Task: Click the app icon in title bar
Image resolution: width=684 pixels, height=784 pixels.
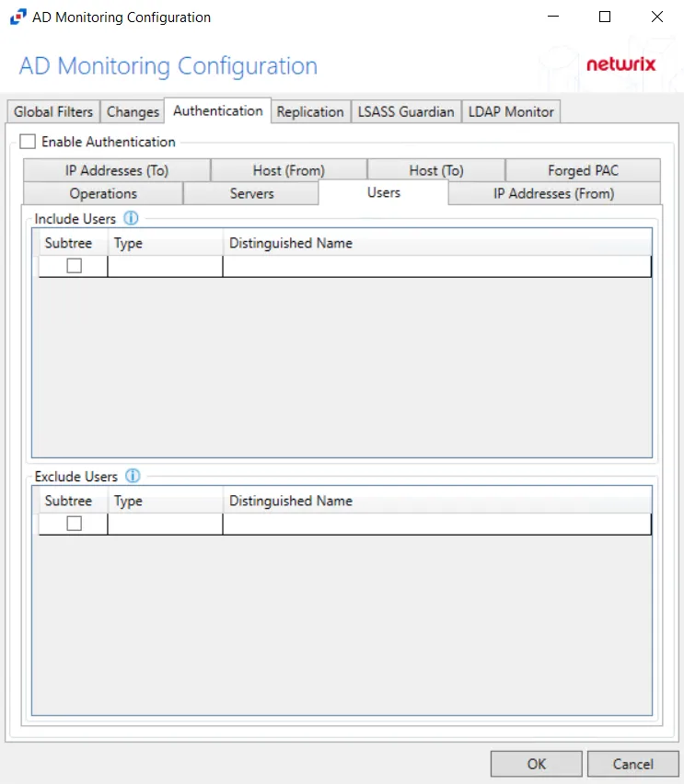Action: coord(18,17)
